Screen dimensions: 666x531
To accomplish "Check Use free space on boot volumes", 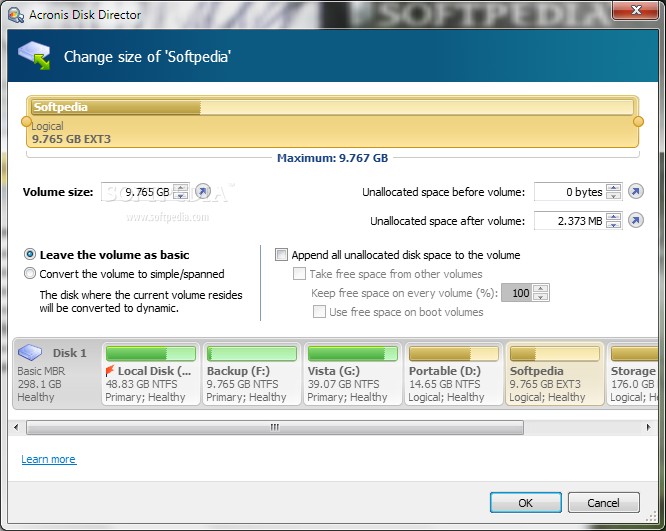I will [x=319, y=311].
